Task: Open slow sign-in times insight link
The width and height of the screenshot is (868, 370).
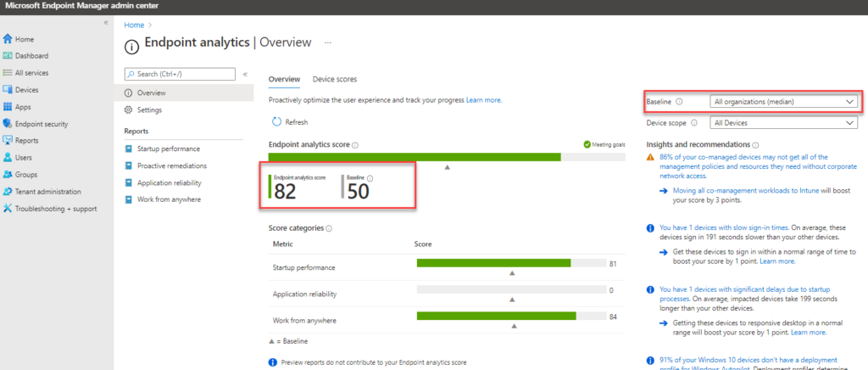Action: [724, 227]
